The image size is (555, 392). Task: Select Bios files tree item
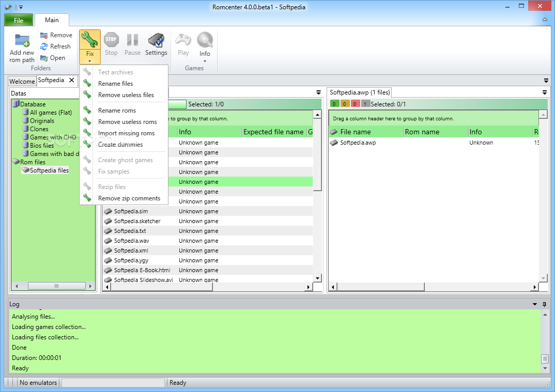point(42,146)
